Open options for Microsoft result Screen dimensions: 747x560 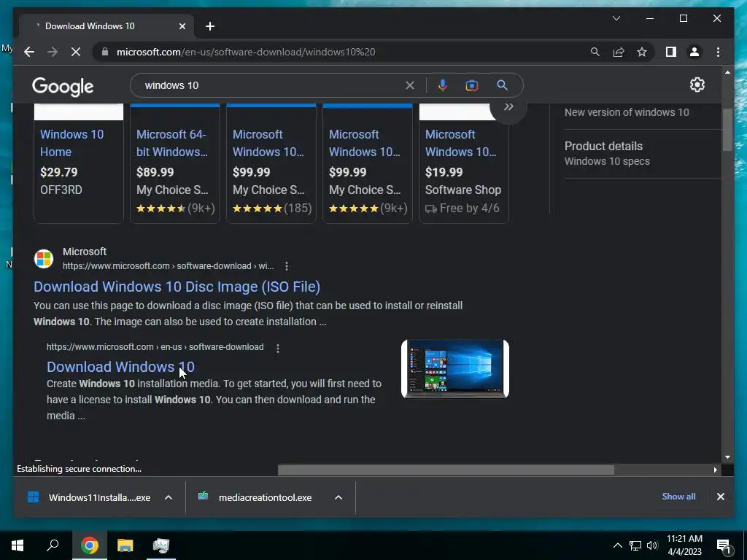coord(286,266)
